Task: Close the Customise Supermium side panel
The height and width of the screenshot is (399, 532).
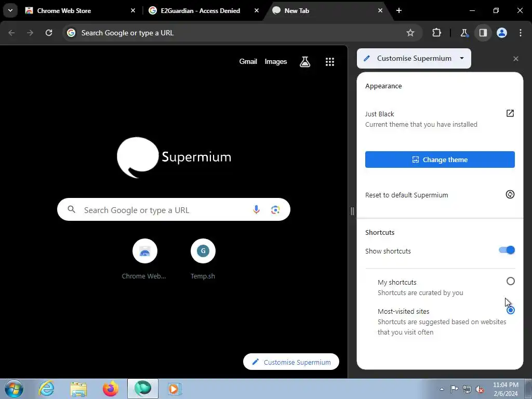Action: pos(516,59)
